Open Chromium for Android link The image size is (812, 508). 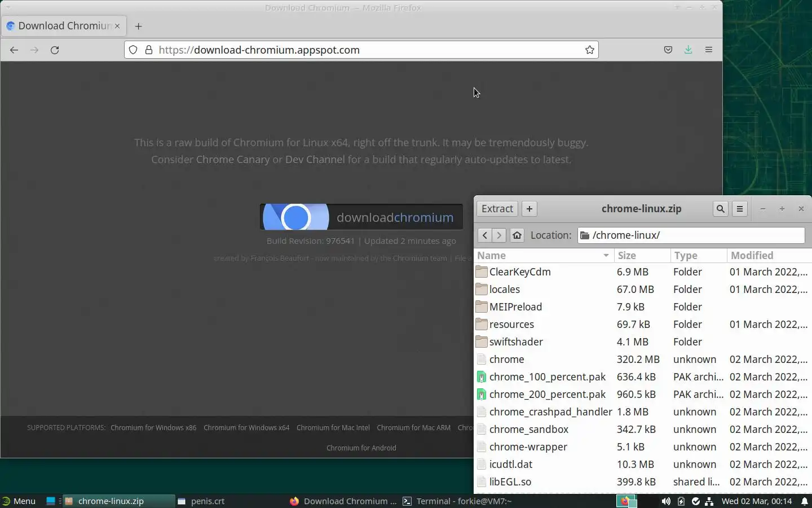tap(361, 448)
